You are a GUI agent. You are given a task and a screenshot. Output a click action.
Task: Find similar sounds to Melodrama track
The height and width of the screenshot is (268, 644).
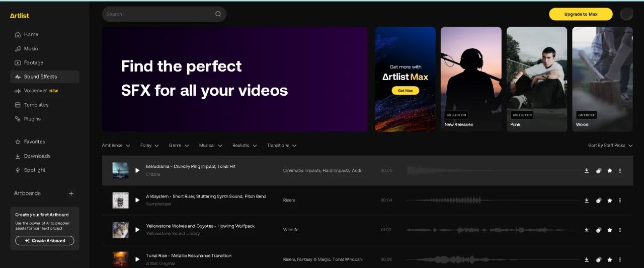598,171
